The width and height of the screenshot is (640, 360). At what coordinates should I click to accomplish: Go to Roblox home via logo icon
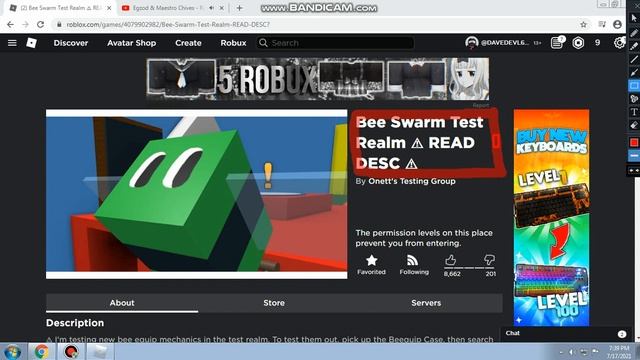[x=31, y=43]
